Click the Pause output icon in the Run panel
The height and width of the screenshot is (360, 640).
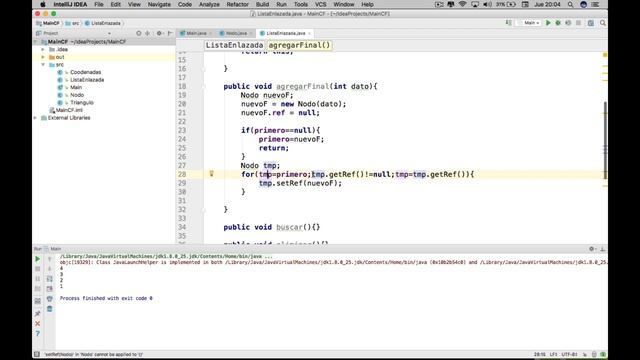[x=38, y=279]
